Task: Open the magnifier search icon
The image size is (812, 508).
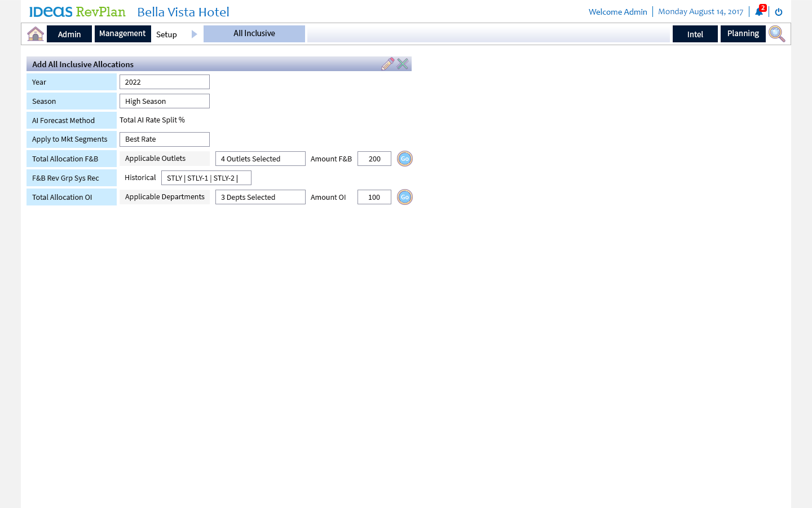Action: [x=776, y=34]
